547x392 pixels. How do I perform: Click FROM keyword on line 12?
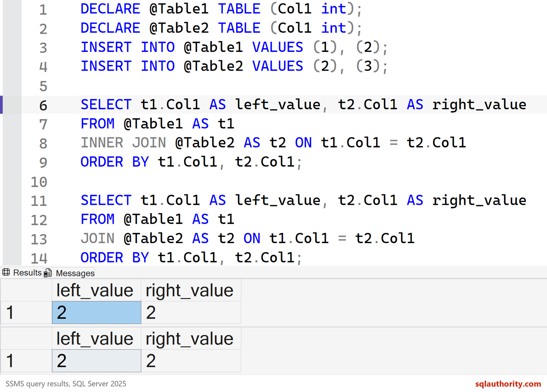(98, 219)
